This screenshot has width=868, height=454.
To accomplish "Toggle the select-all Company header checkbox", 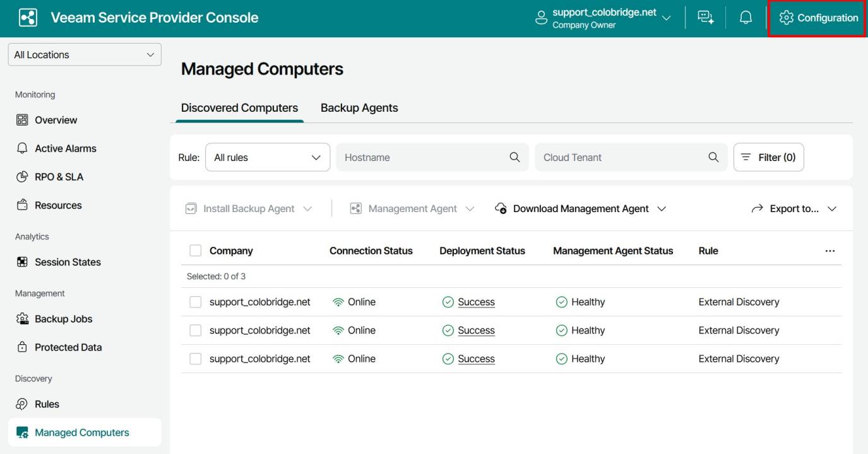I will (x=196, y=251).
